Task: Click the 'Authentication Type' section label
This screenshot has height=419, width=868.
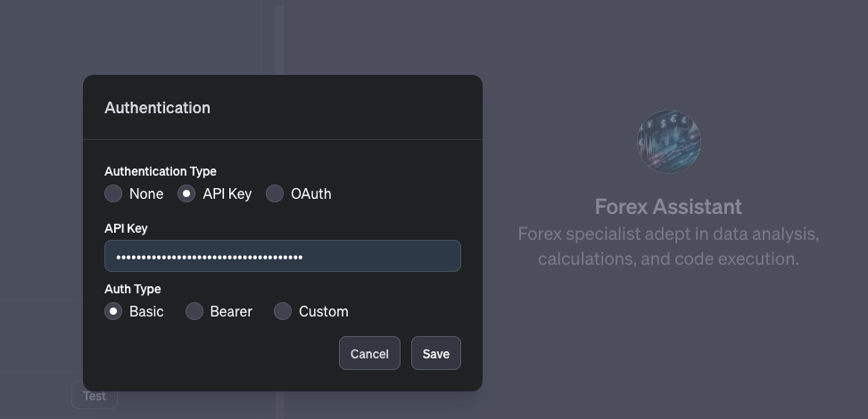Action: [161, 171]
